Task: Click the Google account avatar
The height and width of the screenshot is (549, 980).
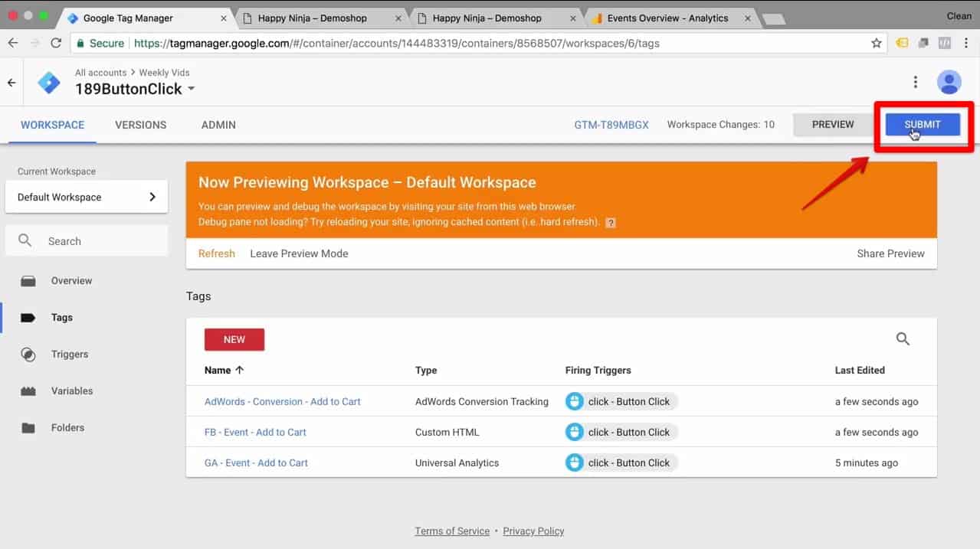Action: tap(949, 81)
